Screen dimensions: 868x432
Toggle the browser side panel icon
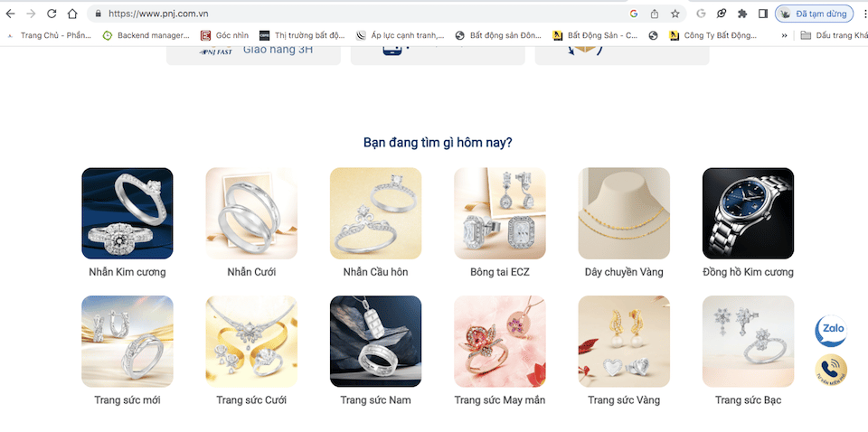(763, 14)
